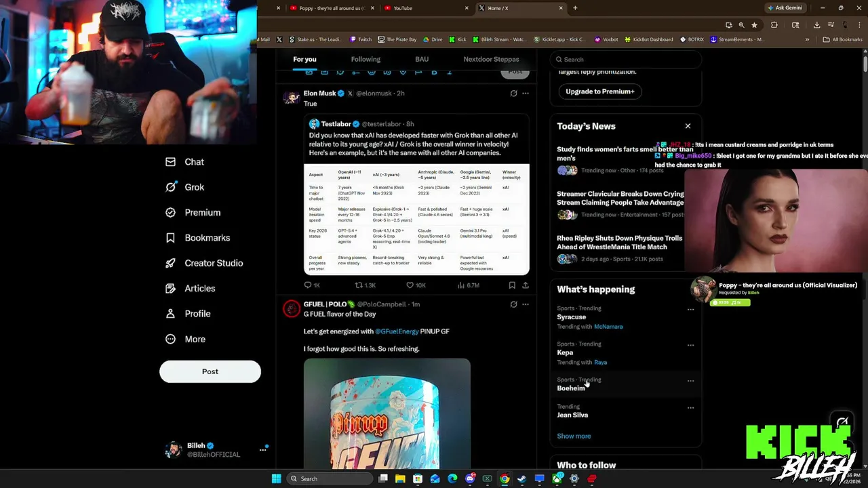Switch to the Following timeline tab
Screen dimensions: 868x488
coord(366,59)
